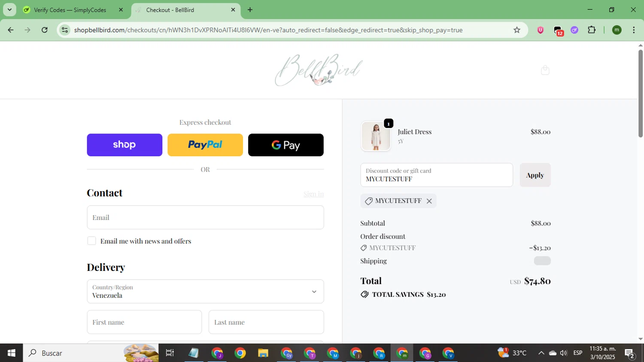Click the applied discount amount −$13.20
The height and width of the screenshot is (362, 644).
tap(540, 248)
